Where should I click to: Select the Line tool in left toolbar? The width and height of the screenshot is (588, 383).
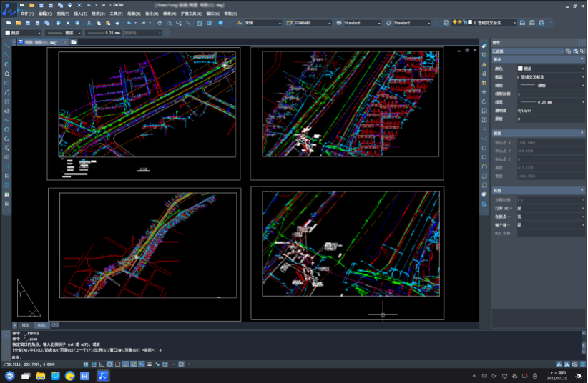pos(7,46)
